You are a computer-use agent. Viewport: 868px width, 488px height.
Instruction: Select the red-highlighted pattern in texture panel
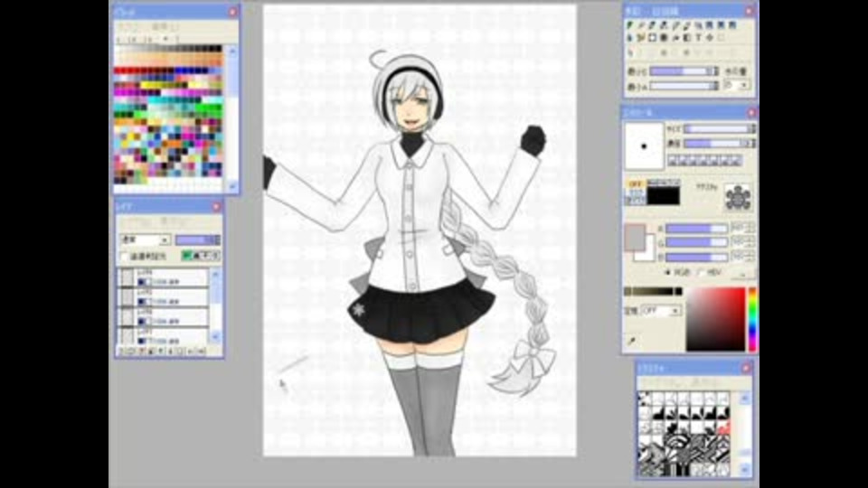pos(723,427)
